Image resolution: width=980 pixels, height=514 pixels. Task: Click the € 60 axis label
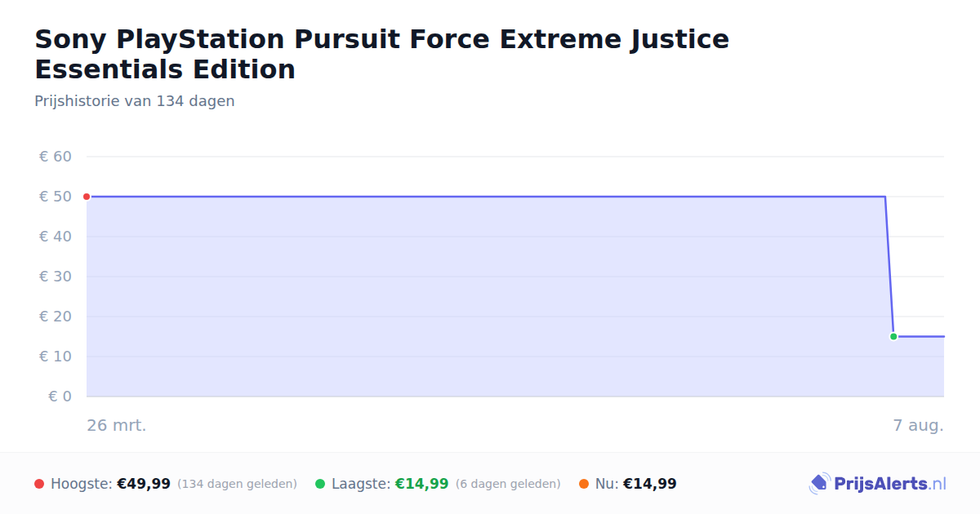point(56,157)
